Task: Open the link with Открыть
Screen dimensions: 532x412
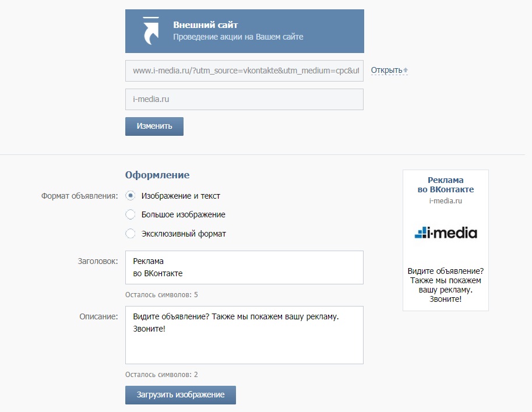Action: pos(386,71)
